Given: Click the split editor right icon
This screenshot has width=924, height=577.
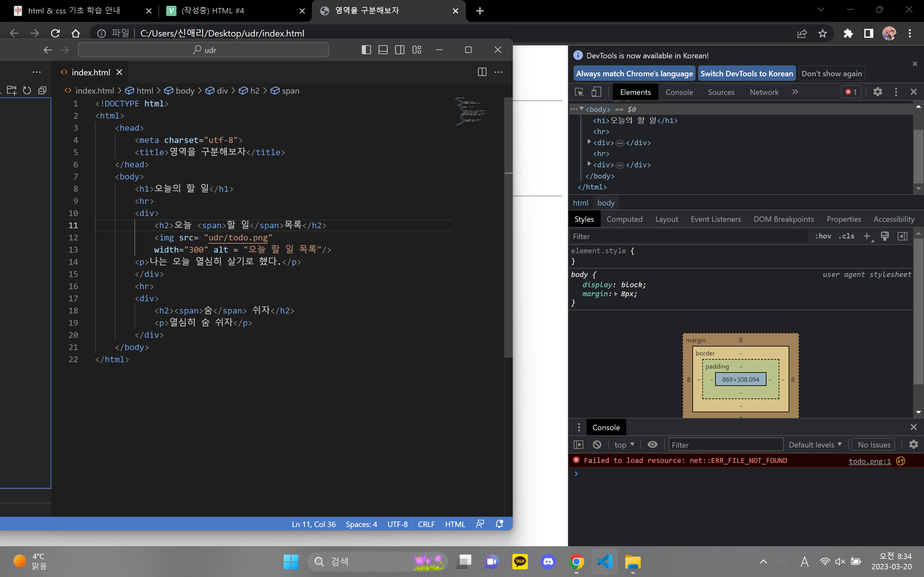Looking at the screenshot, I should tap(482, 72).
